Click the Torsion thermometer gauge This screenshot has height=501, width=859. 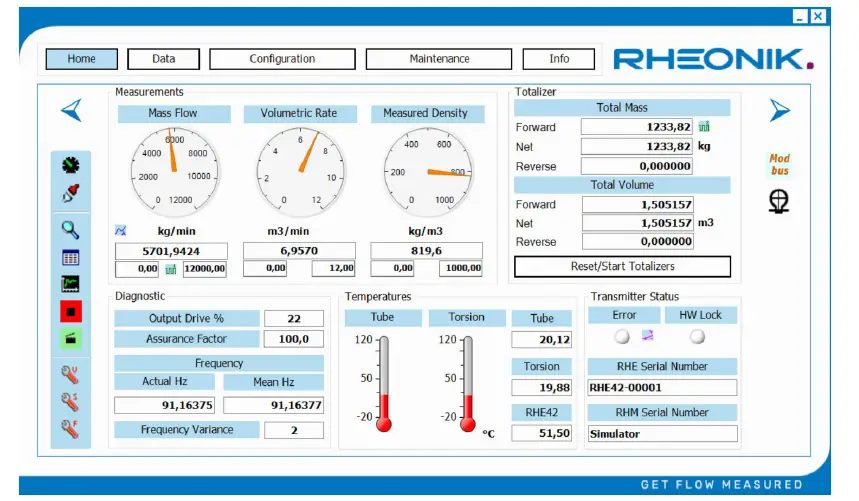click(x=468, y=384)
